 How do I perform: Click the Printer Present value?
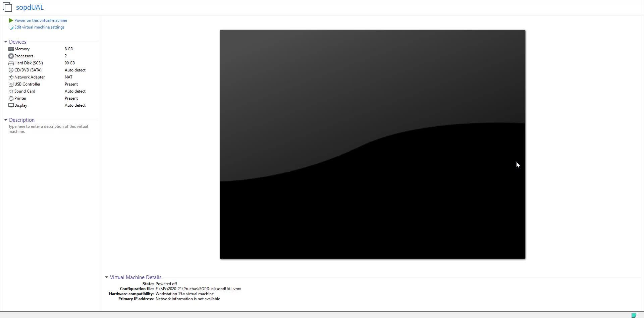(x=71, y=98)
